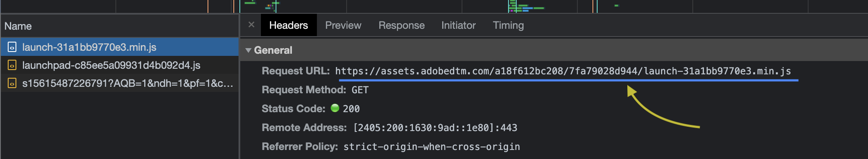This screenshot has height=159, width=868.
Task: Click the General section heading
Action: pos(273,50)
